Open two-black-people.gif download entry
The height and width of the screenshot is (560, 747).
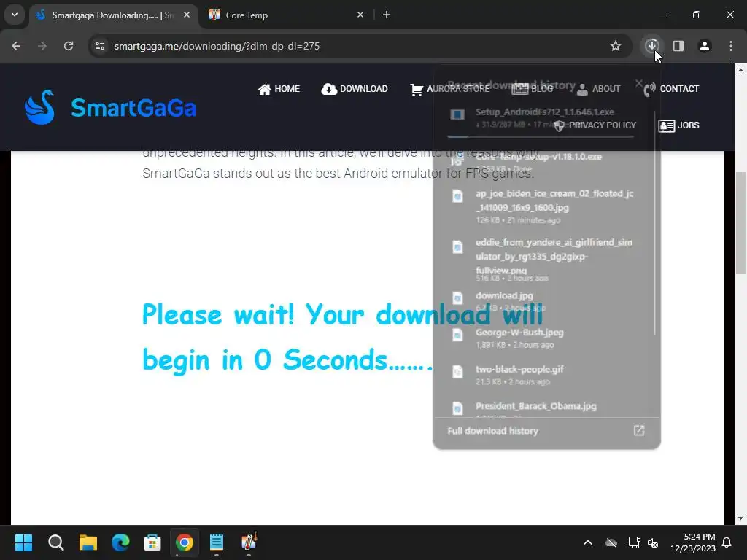pyautogui.click(x=543, y=375)
